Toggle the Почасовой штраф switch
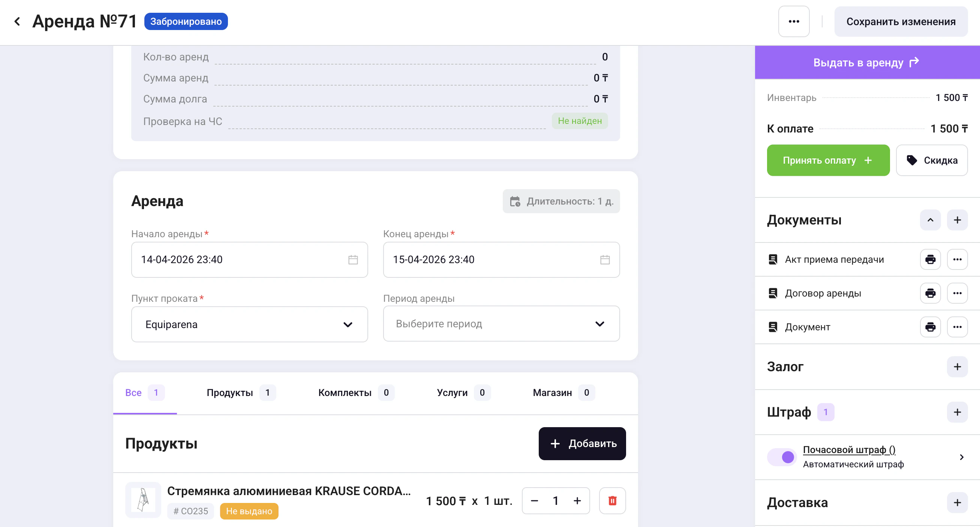The height and width of the screenshot is (527, 980). pos(781,456)
